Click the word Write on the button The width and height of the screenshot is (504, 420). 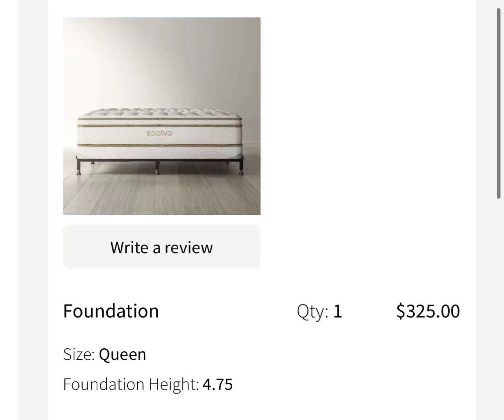129,247
